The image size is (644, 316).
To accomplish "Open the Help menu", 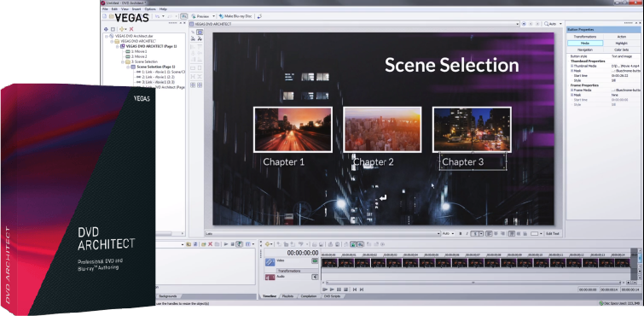I will pyautogui.click(x=163, y=9).
